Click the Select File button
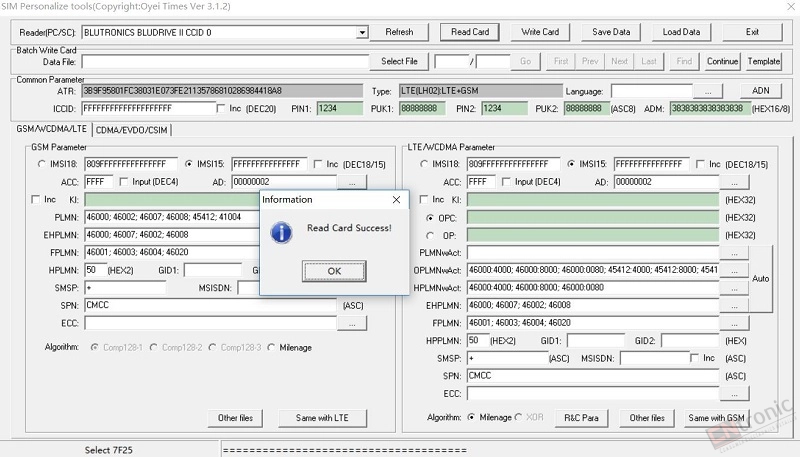 [x=399, y=61]
